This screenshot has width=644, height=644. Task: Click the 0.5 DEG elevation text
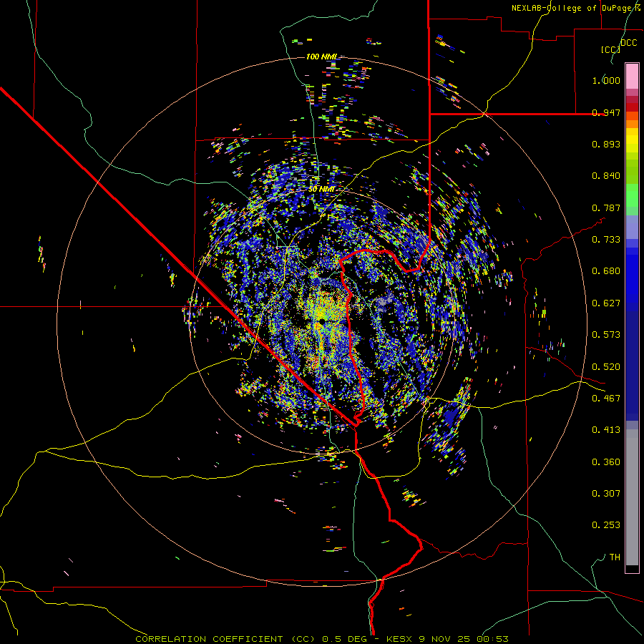pyautogui.click(x=344, y=639)
